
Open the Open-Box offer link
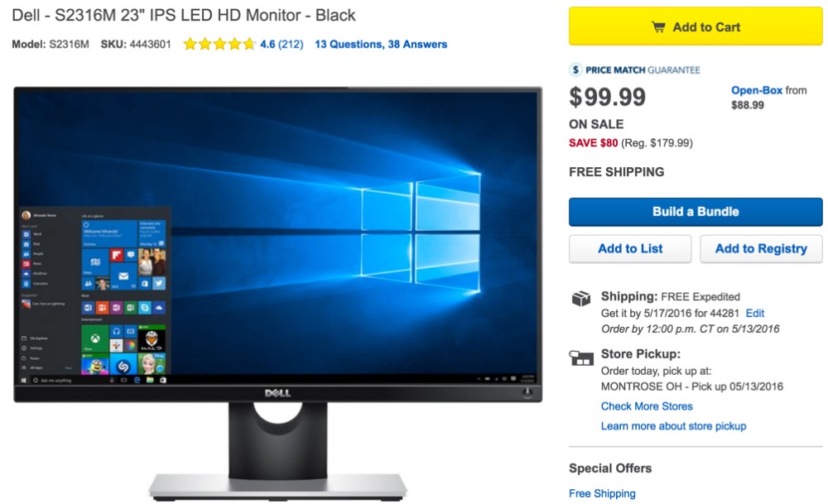(757, 90)
